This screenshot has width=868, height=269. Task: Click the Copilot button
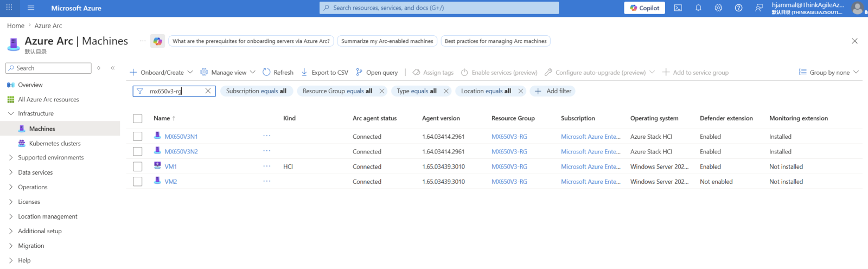[x=644, y=8]
